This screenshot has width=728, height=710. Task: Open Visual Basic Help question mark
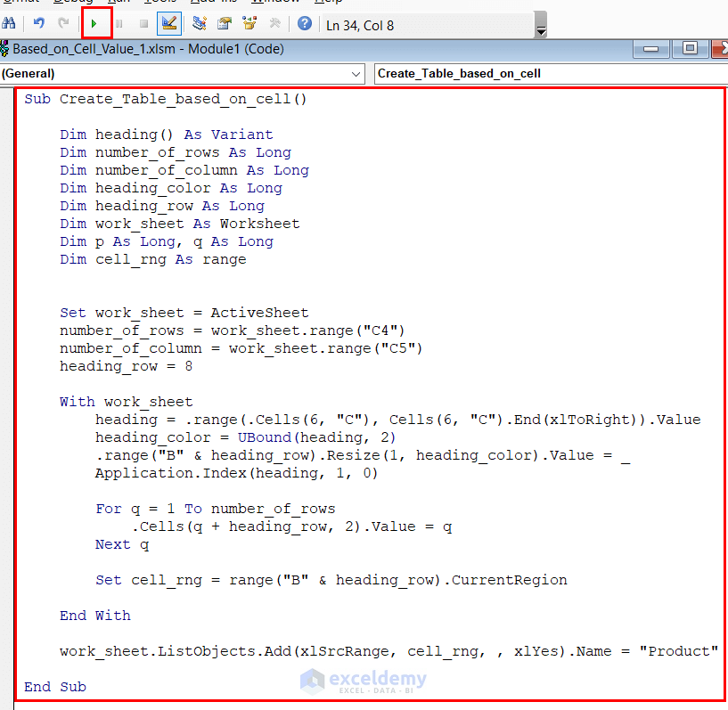tap(305, 23)
